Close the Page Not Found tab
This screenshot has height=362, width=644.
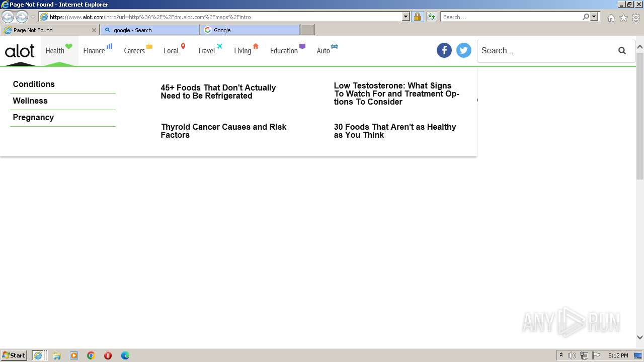pos(94,30)
